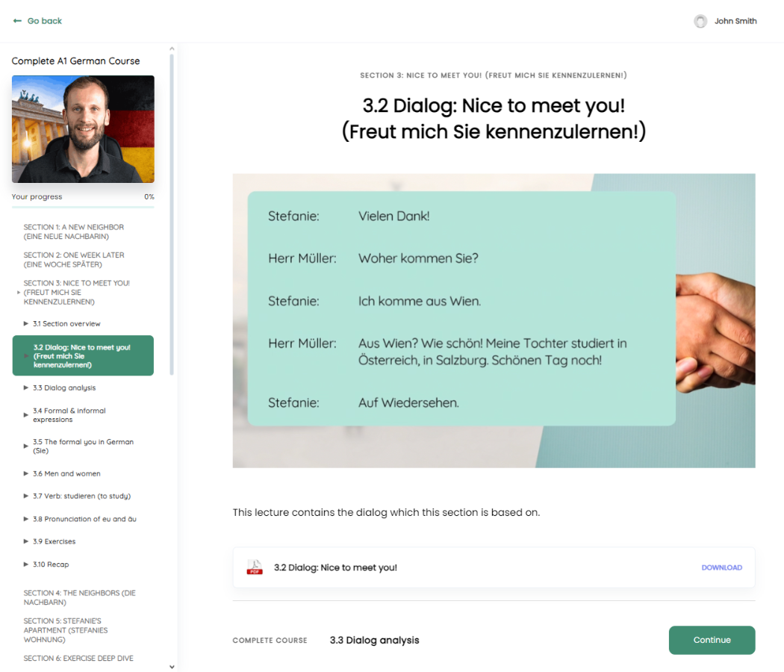Click the course progress bar

click(x=83, y=207)
